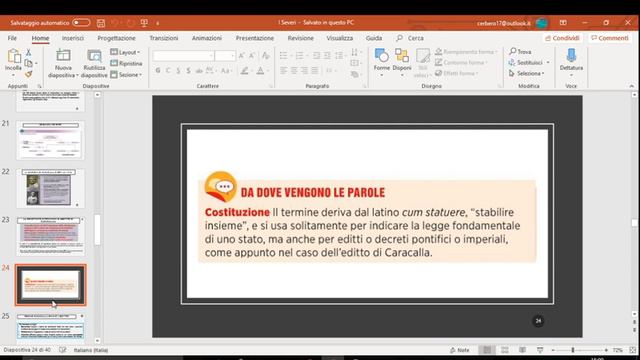Click the Italiano (Italia) language indicator
This screenshot has width=640, height=360.
91,350
